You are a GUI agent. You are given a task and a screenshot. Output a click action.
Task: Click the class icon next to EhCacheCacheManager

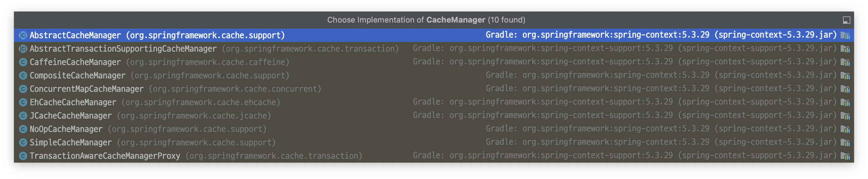tap(23, 102)
